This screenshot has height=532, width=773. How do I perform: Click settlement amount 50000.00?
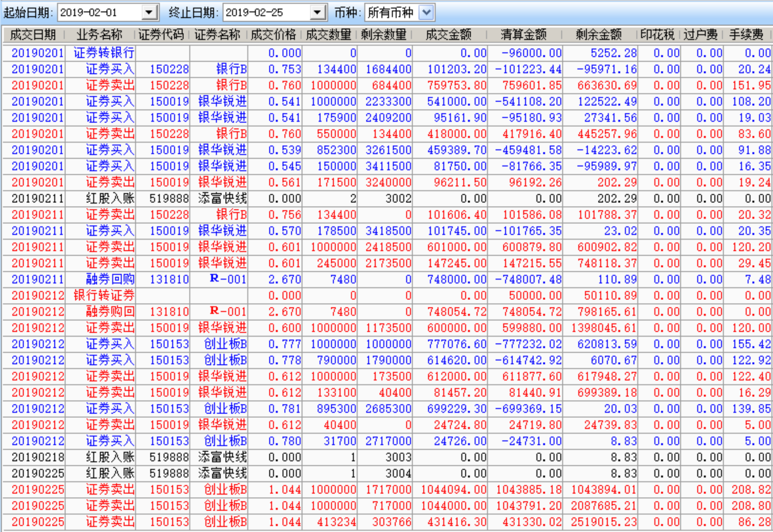pos(535,295)
